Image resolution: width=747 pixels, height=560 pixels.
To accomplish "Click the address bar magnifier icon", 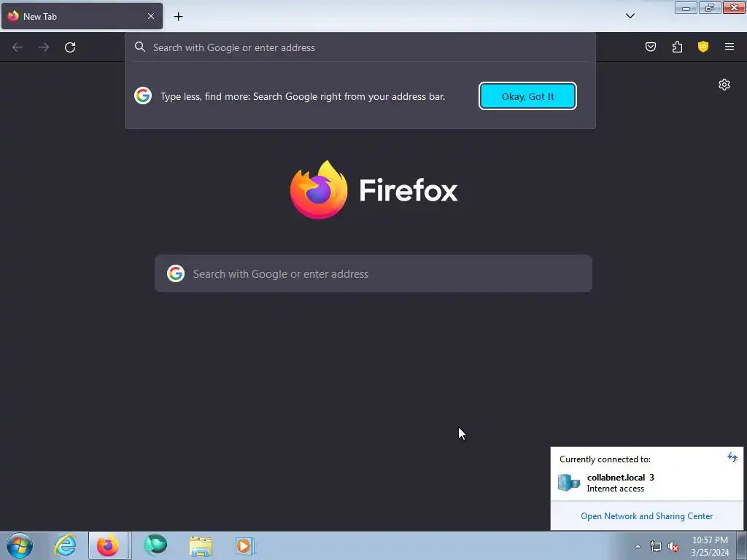I will [x=139, y=47].
